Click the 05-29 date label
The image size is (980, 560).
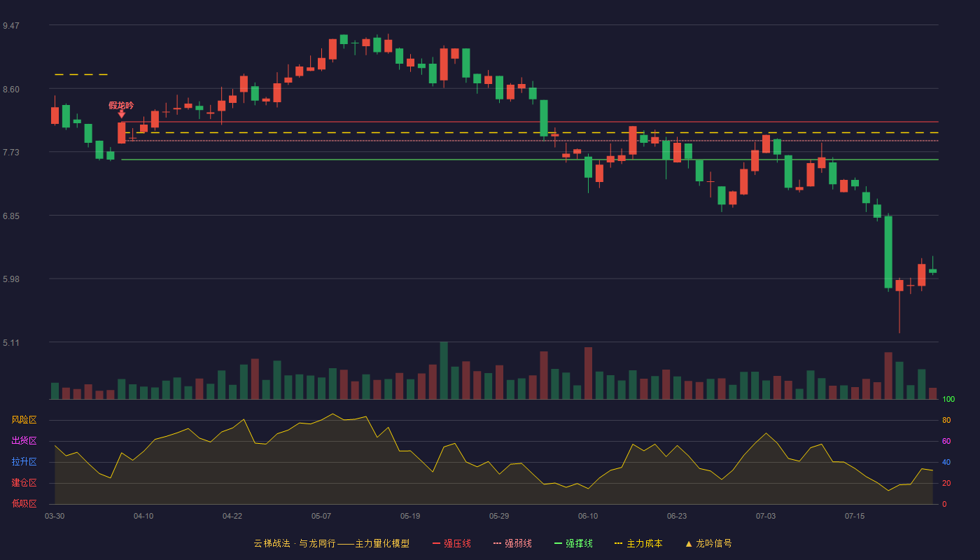pos(499,516)
